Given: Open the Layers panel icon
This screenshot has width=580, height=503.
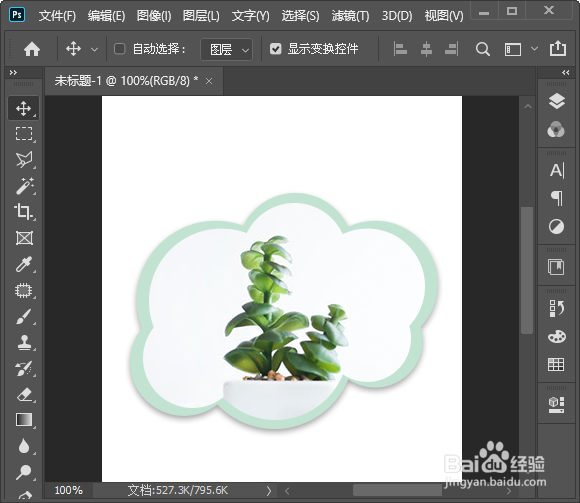Looking at the screenshot, I should [x=556, y=101].
